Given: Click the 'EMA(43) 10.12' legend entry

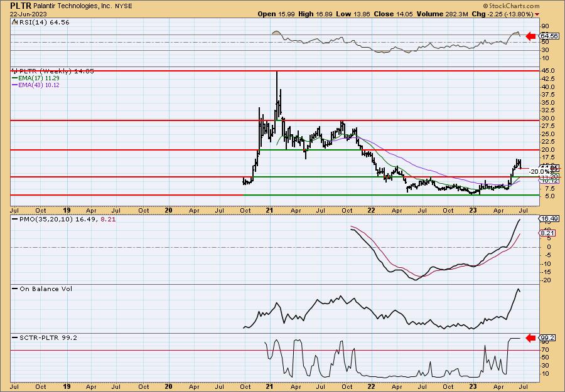Looking at the screenshot, I should click(39, 85).
